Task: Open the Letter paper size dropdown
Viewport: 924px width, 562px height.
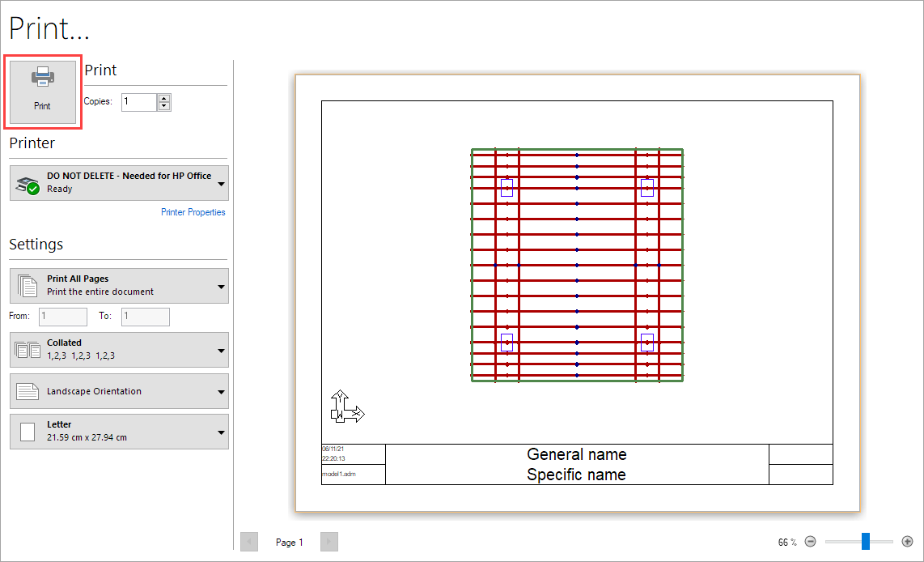Action: 221,432
